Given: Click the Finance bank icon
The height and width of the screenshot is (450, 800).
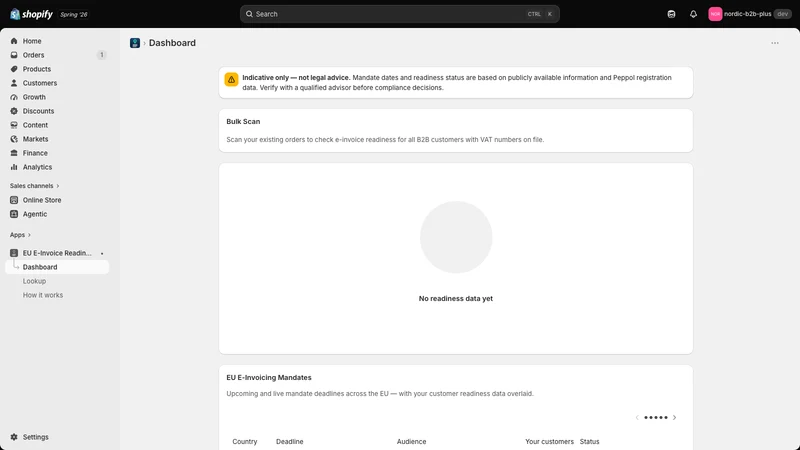Looking at the screenshot, I should point(14,153).
